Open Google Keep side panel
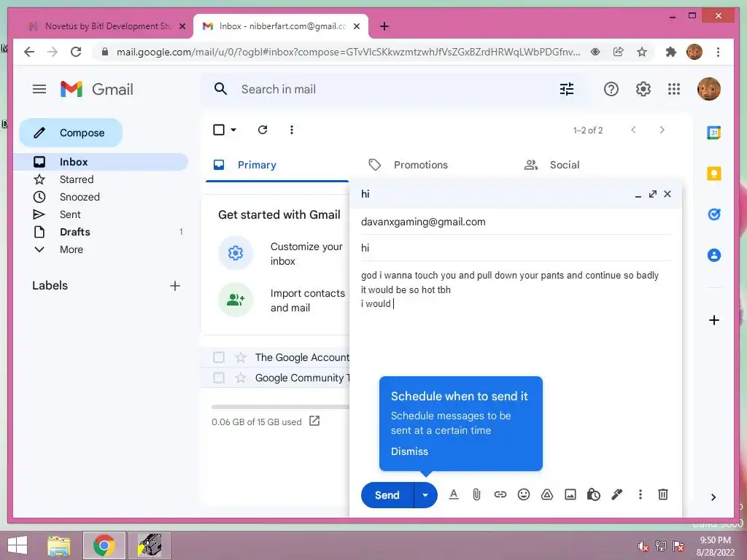 pos(713,174)
